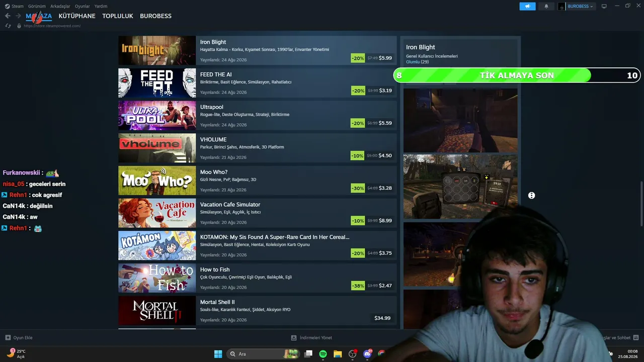644x362 pixels.
Task: Click the How to Fish capsule image
Action: pyautogui.click(x=157, y=278)
